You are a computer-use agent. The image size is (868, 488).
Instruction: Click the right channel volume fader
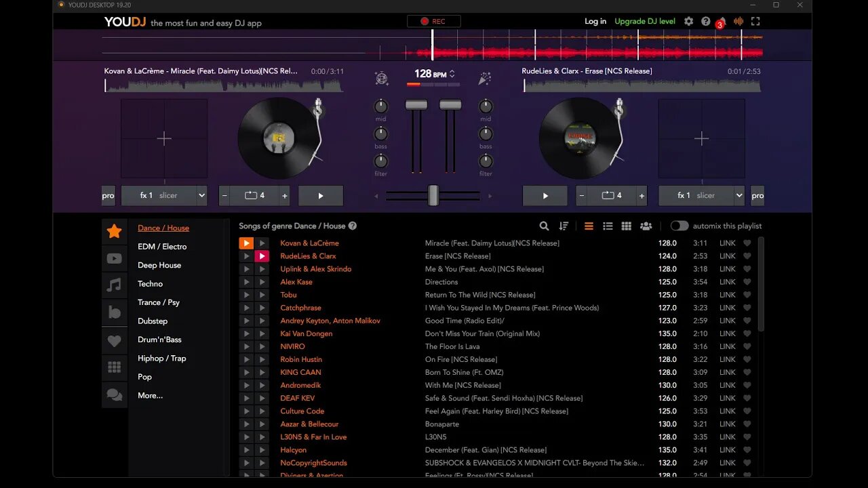[450, 105]
